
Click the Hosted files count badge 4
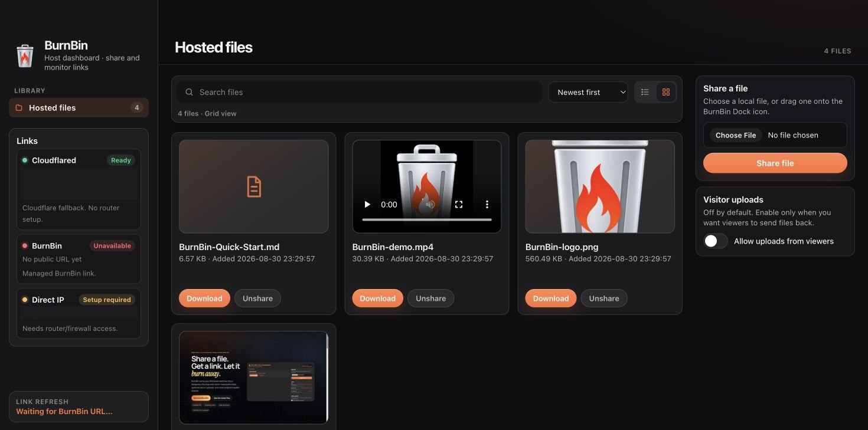137,108
